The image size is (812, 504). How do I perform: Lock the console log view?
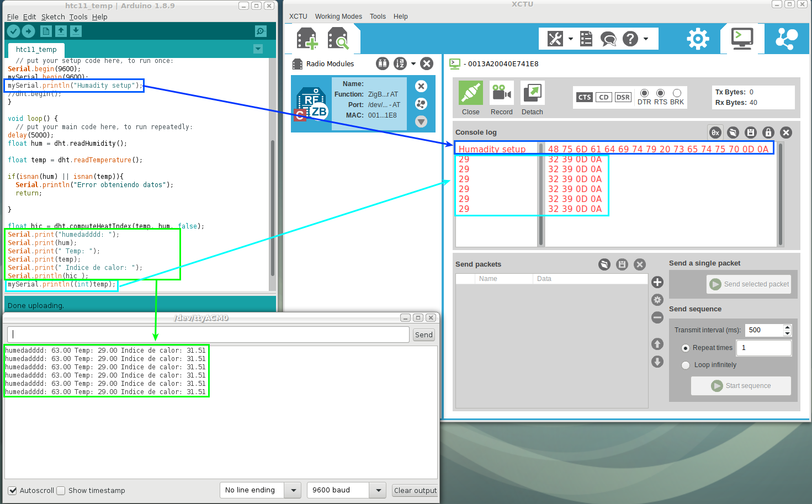point(768,132)
